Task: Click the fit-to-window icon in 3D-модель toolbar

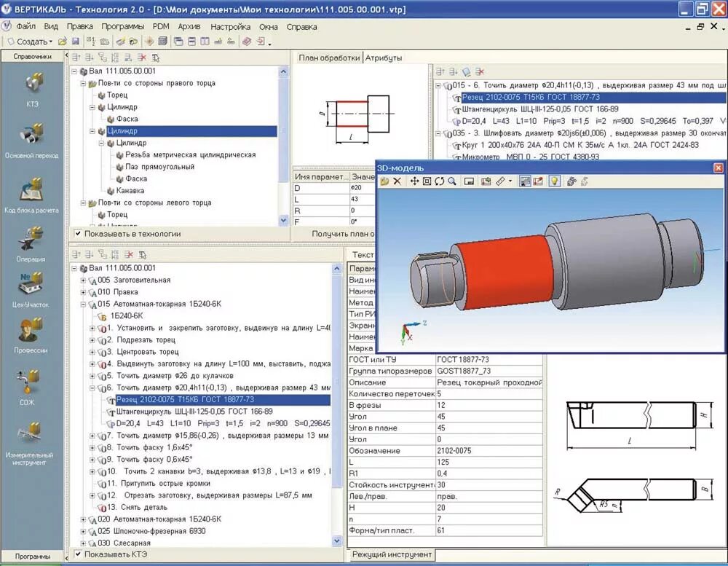Action: (427, 181)
